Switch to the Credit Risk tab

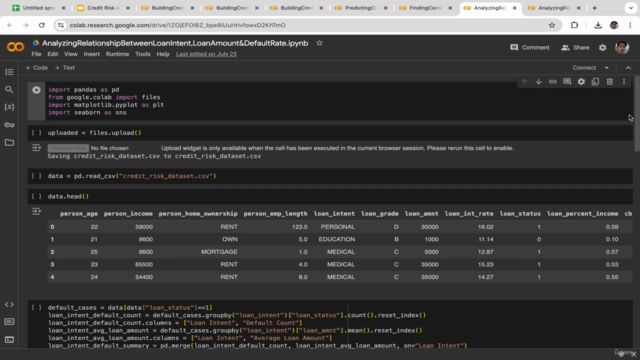coord(103,8)
